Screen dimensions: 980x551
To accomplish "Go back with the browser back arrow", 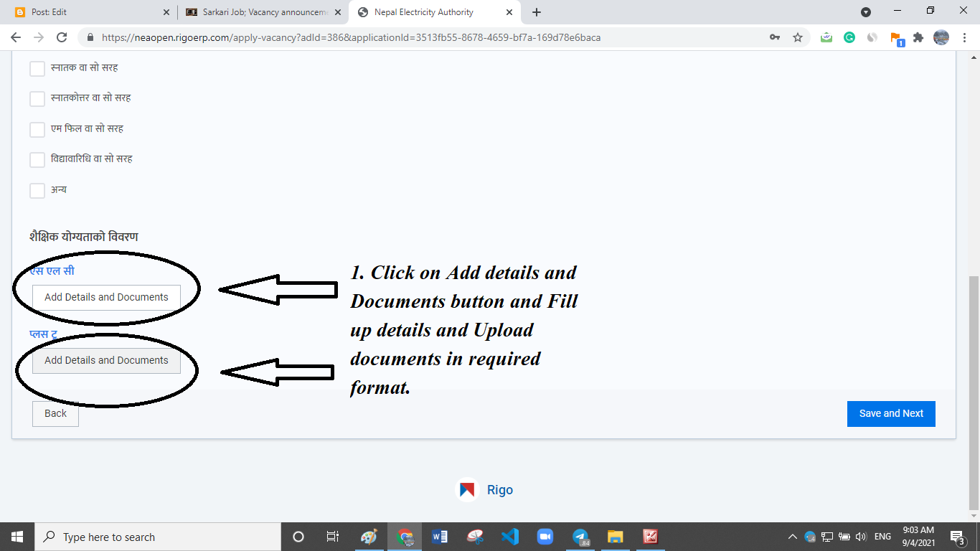I will 16,37.
